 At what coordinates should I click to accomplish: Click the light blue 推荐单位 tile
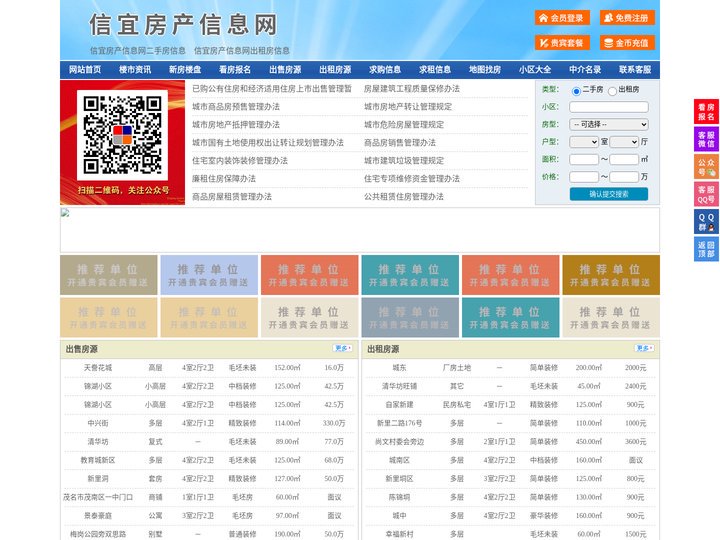pyautogui.click(x=209, y=275)
